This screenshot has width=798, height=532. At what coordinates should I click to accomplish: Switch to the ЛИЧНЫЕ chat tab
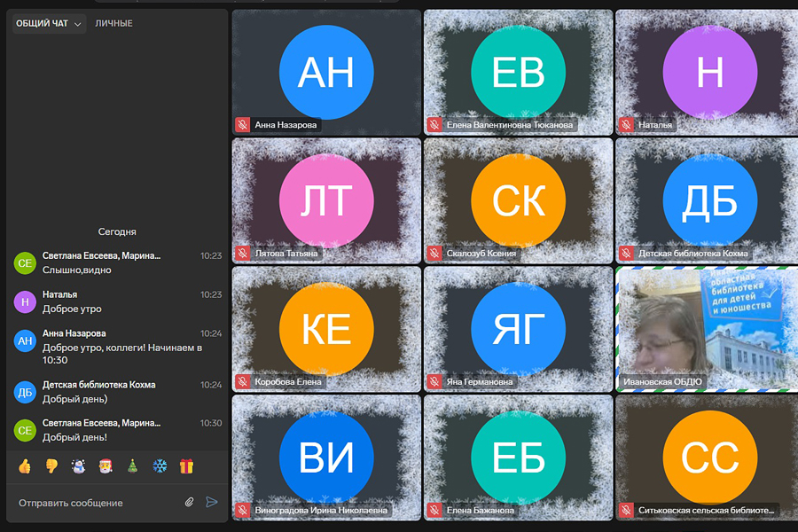point(113,24)
